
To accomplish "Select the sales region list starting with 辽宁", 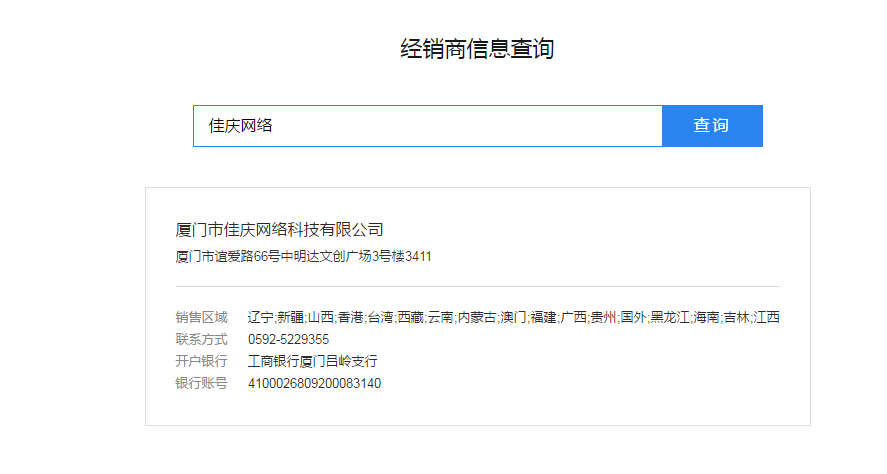I will [x=514, y=317].
